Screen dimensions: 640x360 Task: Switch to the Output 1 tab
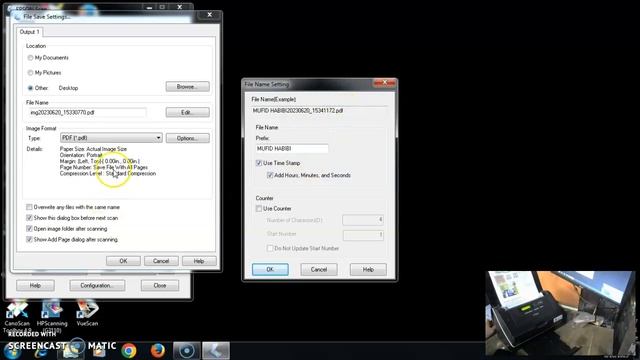tap(29, 32)
